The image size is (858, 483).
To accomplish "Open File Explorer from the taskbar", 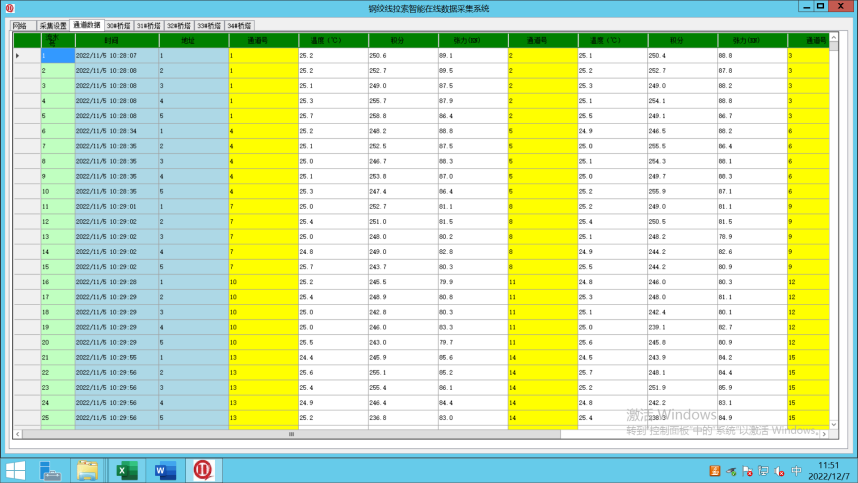I will 88,469.
